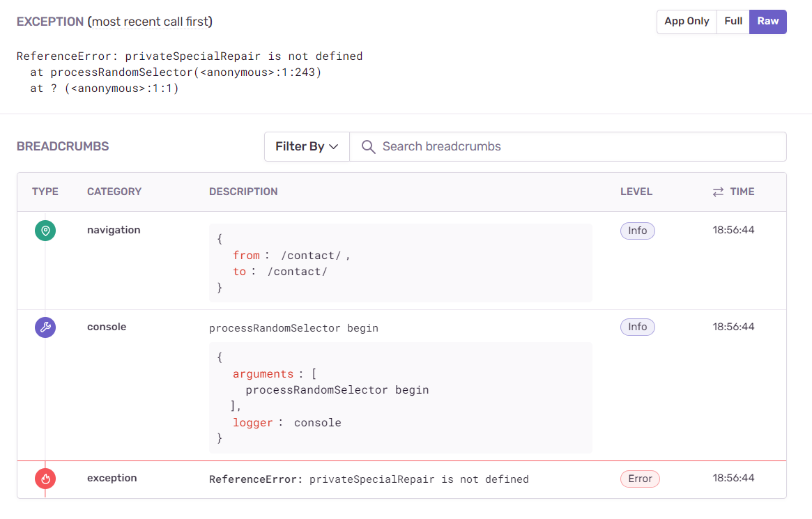Screen dimensions: 812x519
Task: Click the Info level badge for console
Action: pos(637,327)
